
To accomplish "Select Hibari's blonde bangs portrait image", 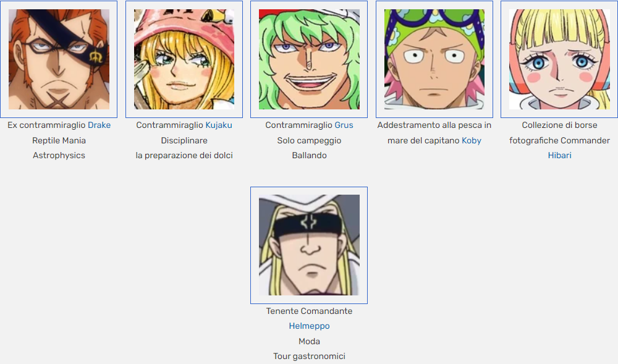I will tap(559, 59).
